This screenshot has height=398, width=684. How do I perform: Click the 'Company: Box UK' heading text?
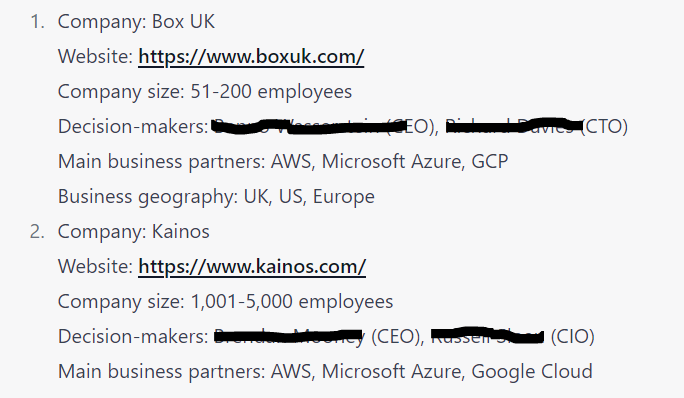tap(136, 21)
